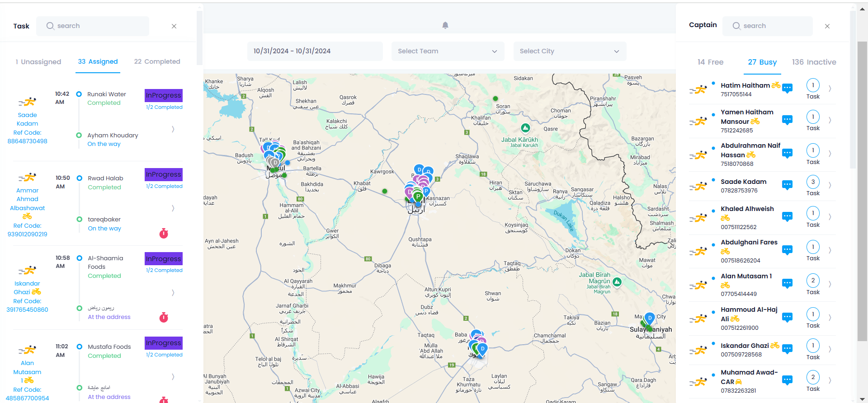Click Alan Mutasam 1's 2 Task counter

point(813,281)
